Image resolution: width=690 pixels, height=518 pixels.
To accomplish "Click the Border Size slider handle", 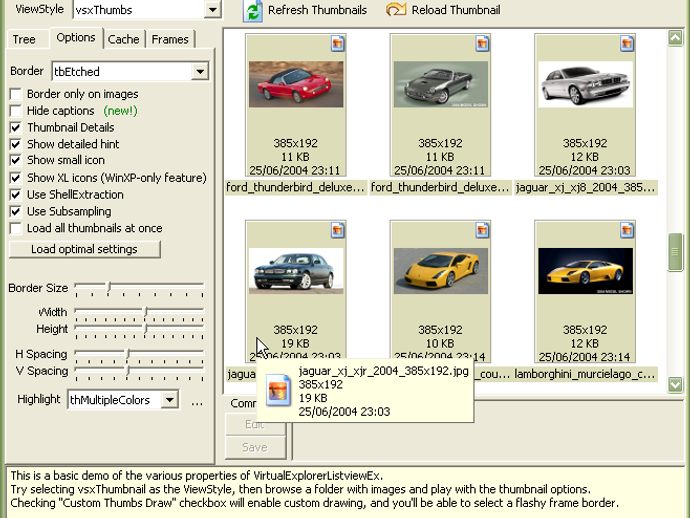I will tap(109, 288).
